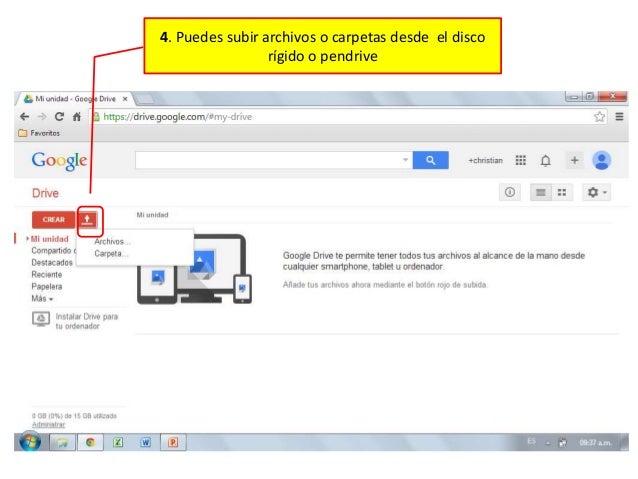Image resolution: width=638 pixels, height=479 pixels.
Task: Close the Mi unidad browser tab
Action: coord(125,99)
